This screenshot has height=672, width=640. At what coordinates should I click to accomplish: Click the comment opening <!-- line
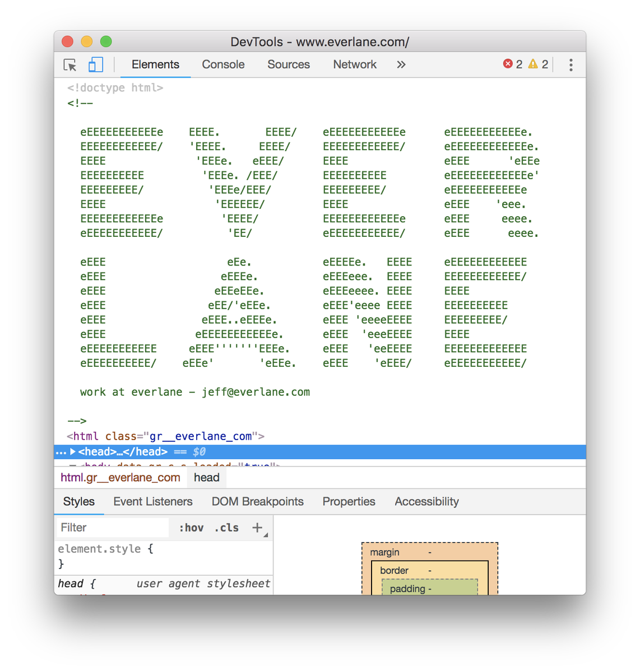(80, 103)
